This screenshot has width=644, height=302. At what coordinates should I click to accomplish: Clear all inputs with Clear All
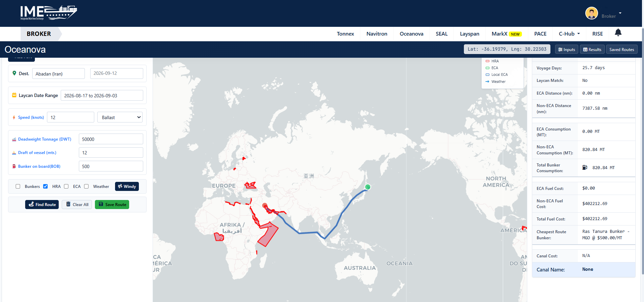tap(77, 205)
